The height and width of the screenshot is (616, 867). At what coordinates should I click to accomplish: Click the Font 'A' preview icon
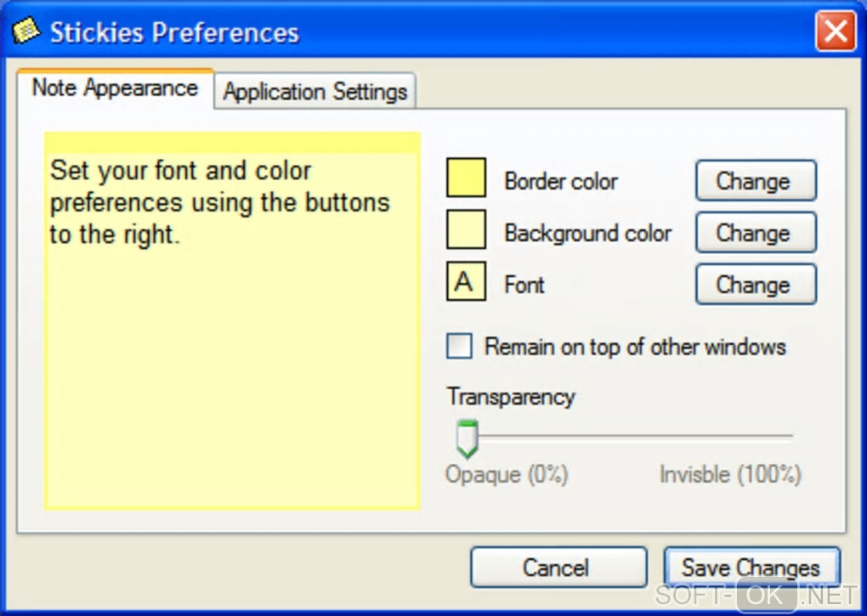click(x=466, y=283)
